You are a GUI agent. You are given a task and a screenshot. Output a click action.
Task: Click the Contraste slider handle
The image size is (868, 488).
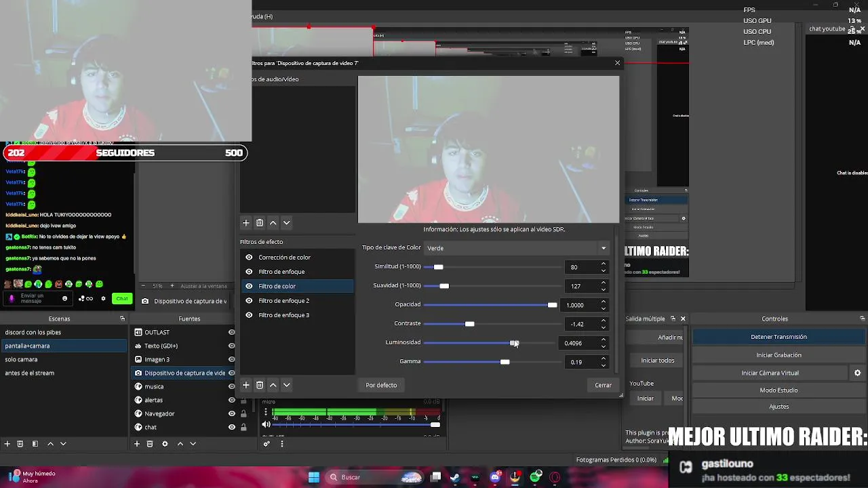pyautogui.click(x=469, y=324)
